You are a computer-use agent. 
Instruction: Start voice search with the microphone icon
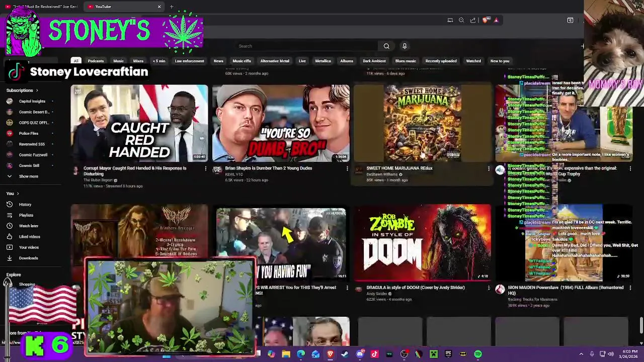tap(405, 46)
